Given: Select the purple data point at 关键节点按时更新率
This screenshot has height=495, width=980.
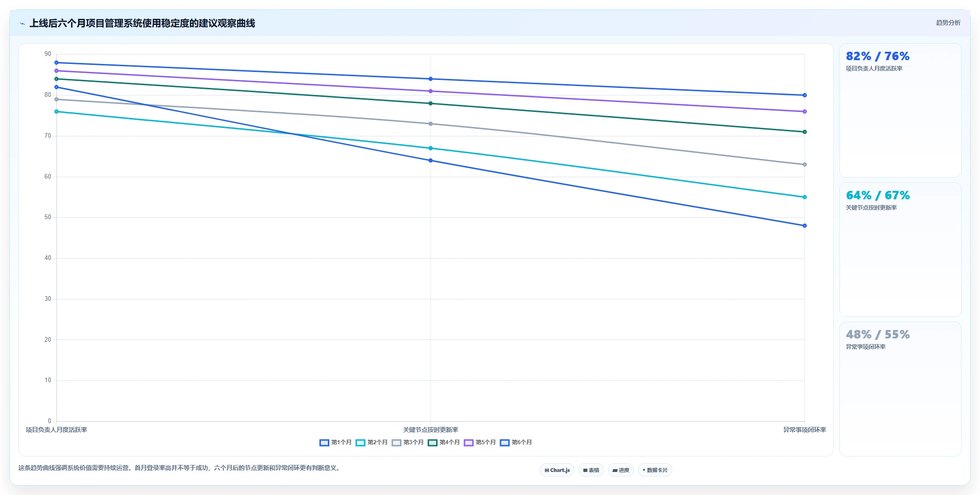Looking at the screenshot, I should pyautogui.click(x=430, y=91).
